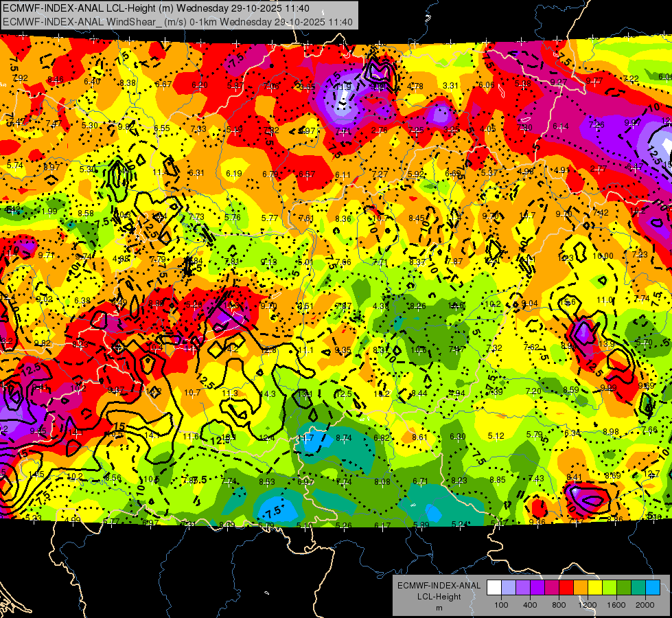Click the legend label 100

click(501, 605)
